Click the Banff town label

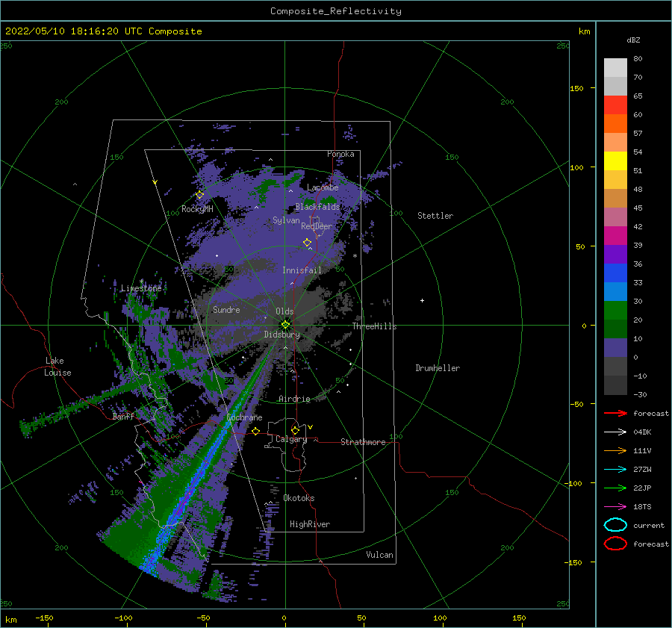123,417
